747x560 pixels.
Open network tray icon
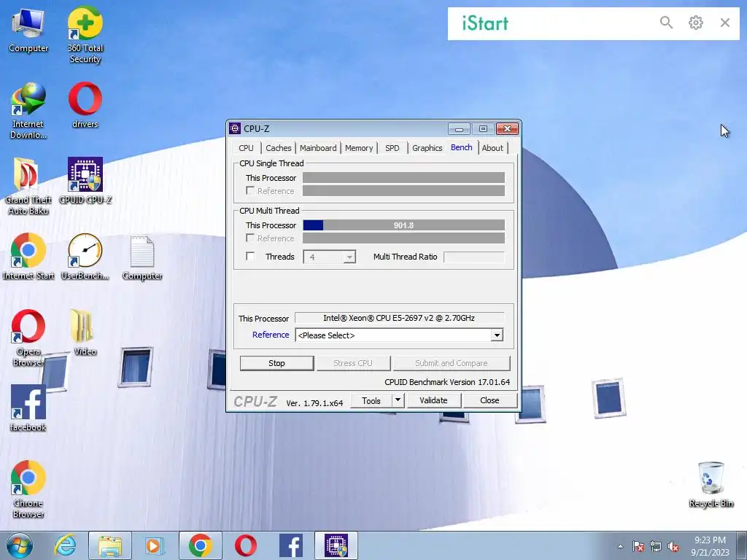(x=656, y=547)
